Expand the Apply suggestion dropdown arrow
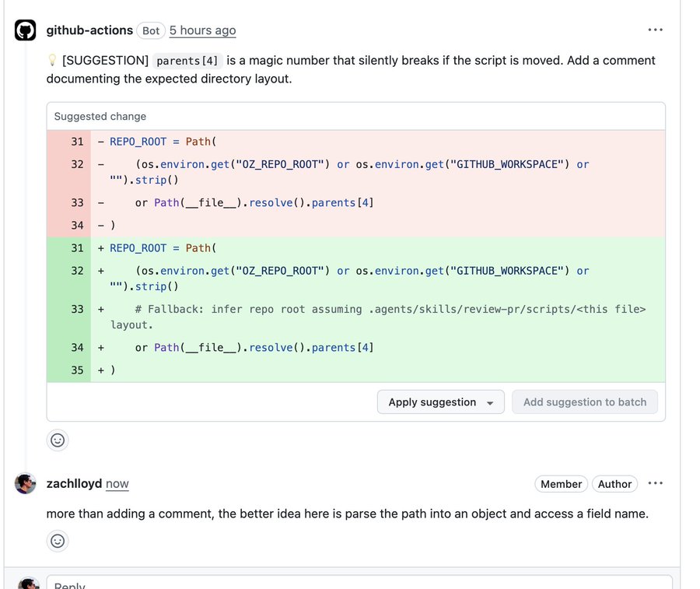This screenshot has width=700, height=589. [490, 403]
